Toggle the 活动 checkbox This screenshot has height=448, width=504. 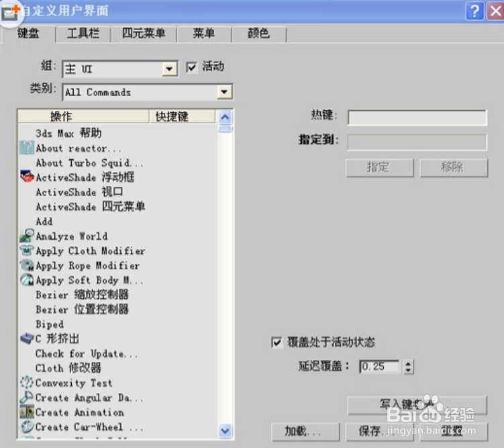point(191,67)
